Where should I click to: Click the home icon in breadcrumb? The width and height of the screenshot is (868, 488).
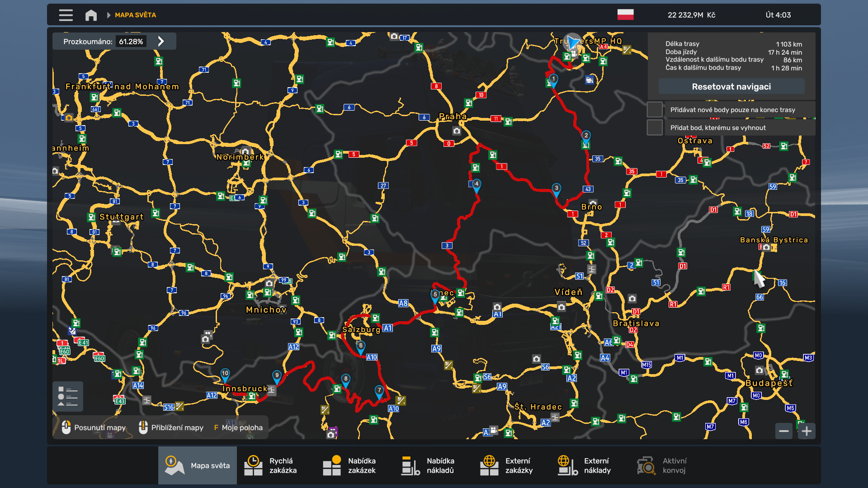(91, 15)
